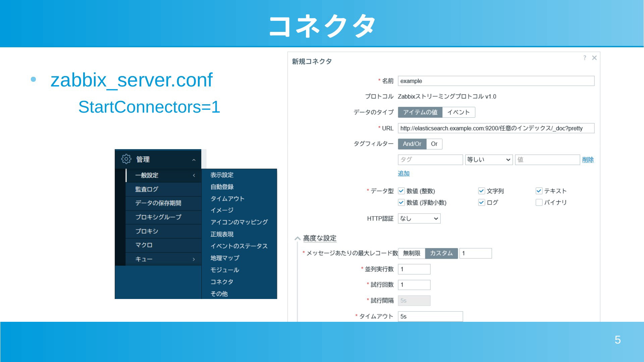Click the タイムアウト 5s field
Viewport: 644px width, 362px height.
tap(430, 316)
